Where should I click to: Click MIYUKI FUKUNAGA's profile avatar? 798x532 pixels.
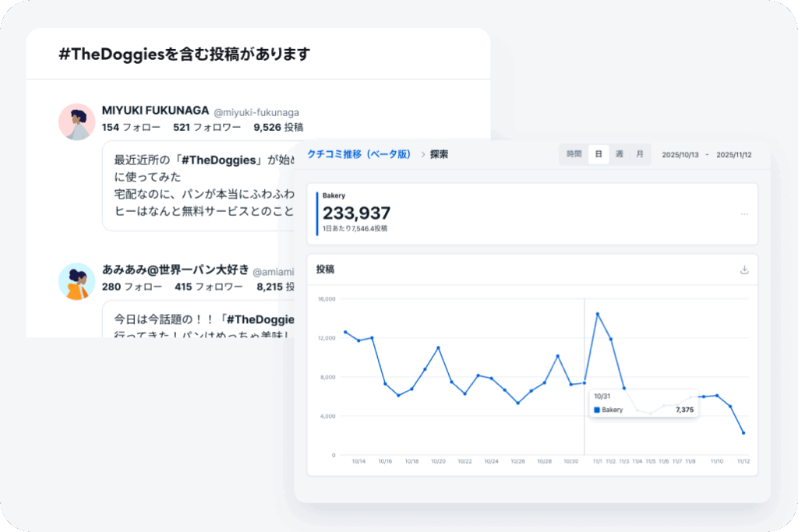click(77, 122)
